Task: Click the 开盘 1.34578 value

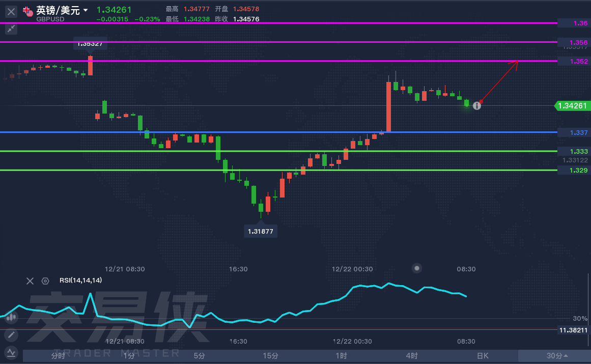Action: 246,9
